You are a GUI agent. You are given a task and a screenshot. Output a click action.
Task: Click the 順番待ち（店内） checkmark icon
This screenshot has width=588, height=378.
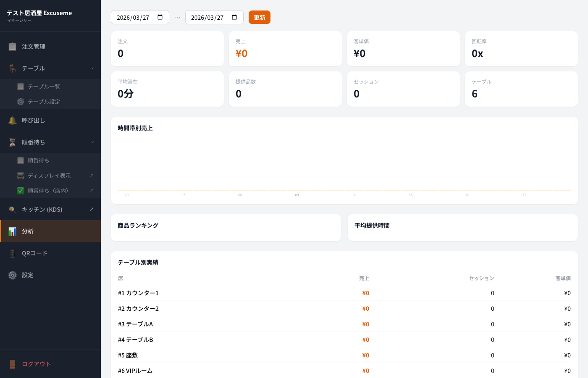pos(21,191)
